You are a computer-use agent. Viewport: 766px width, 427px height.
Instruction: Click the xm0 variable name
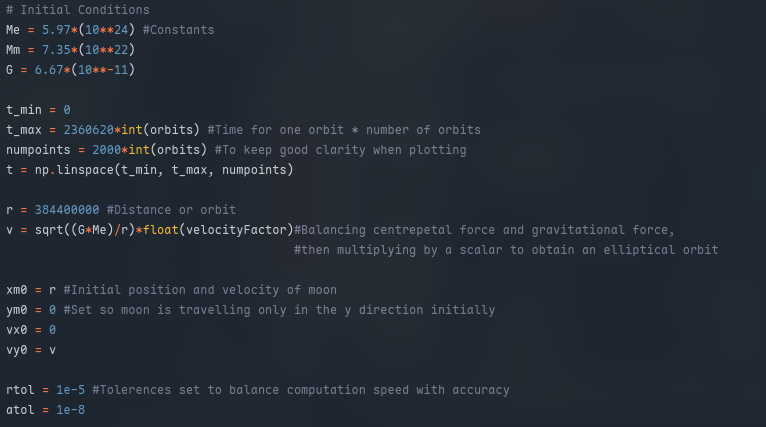point(17,290)
